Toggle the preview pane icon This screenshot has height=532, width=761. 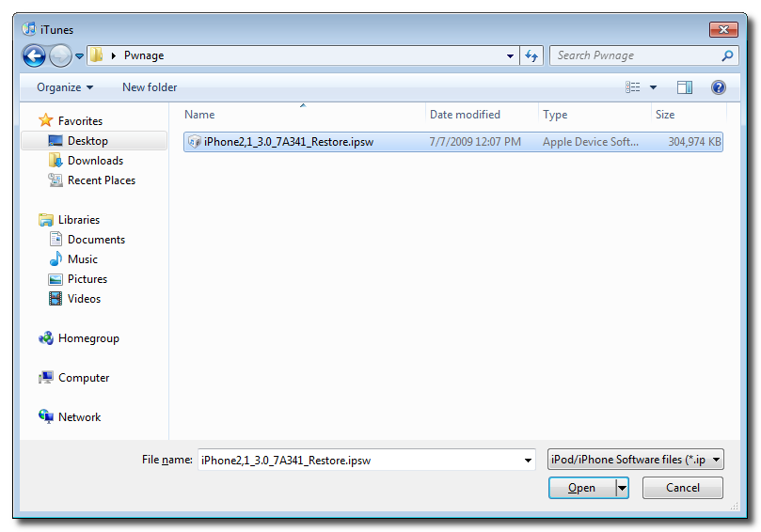point(684,87)
